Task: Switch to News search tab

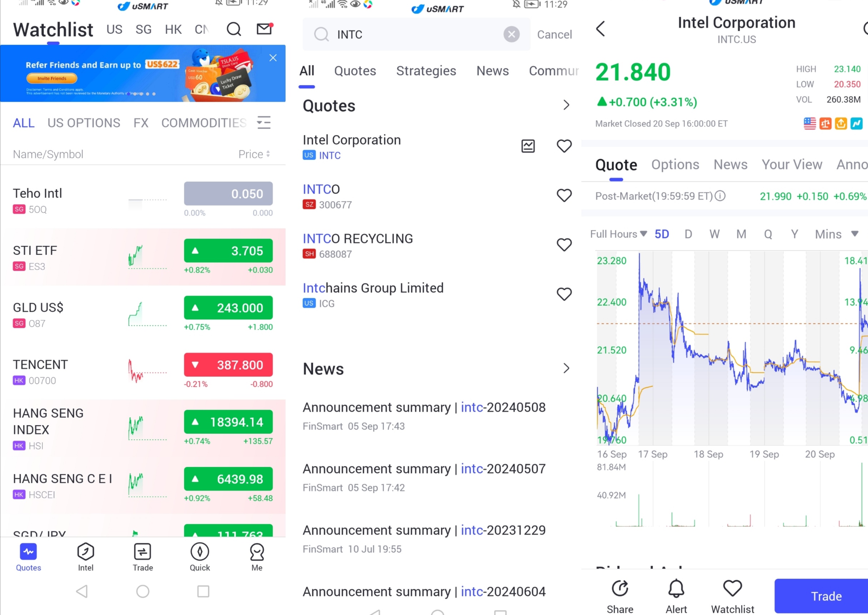Action: point(492,71)
